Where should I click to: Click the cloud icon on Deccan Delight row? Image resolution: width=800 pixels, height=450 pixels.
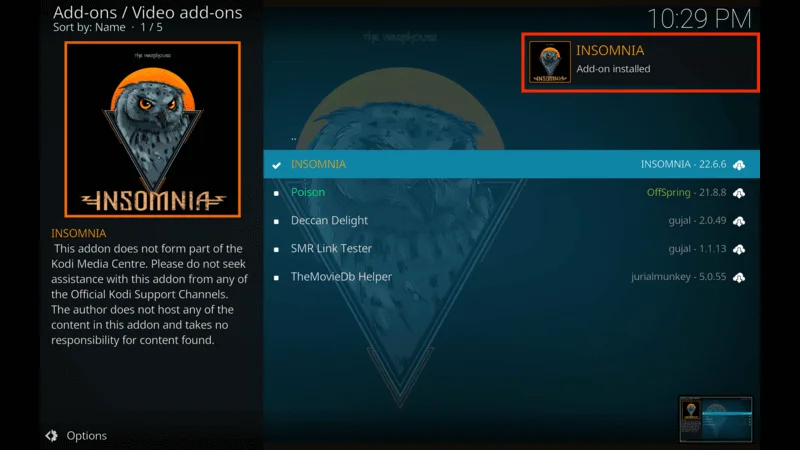click(x=739, y=221)
